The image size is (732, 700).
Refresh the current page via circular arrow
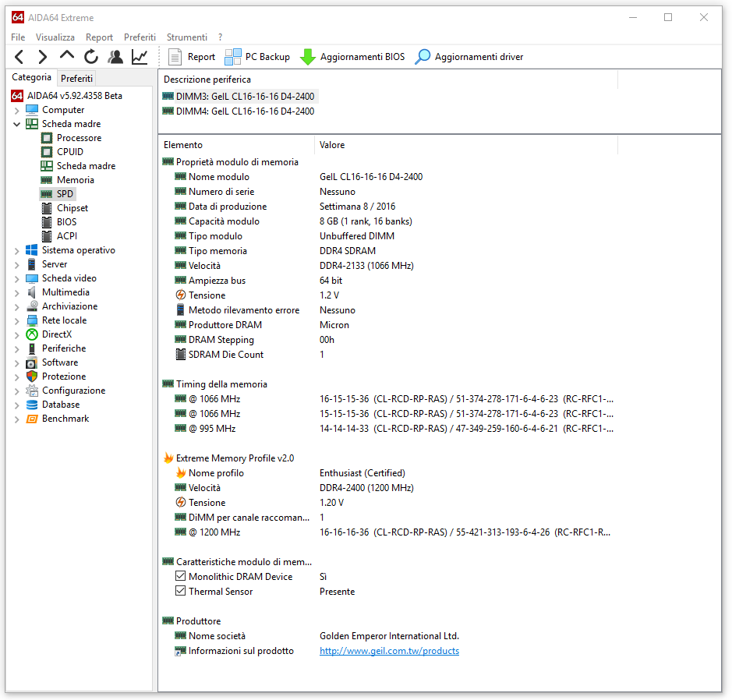(x=91, y=57)
